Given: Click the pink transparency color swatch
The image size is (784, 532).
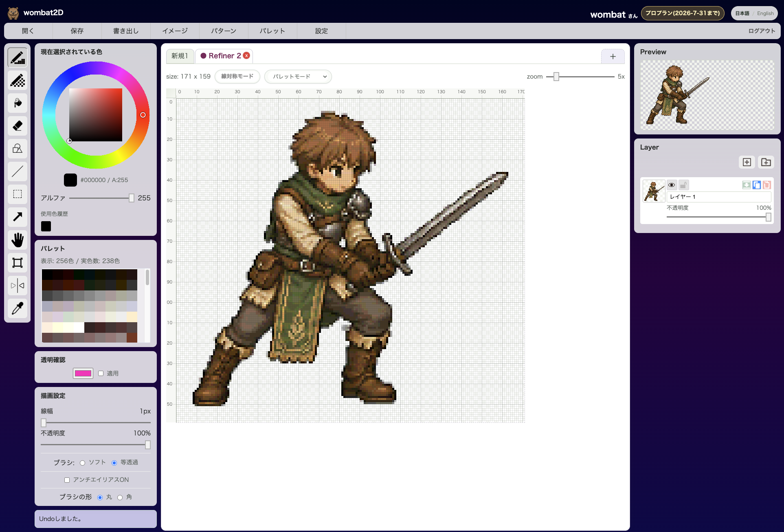Looking at the screenshot, I should tap(83, 373).
